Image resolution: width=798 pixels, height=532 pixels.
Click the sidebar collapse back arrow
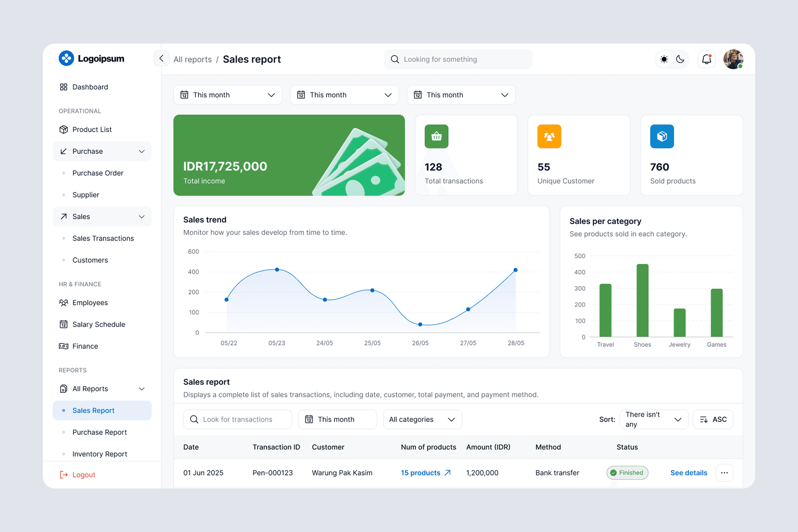tap(161, 59)
